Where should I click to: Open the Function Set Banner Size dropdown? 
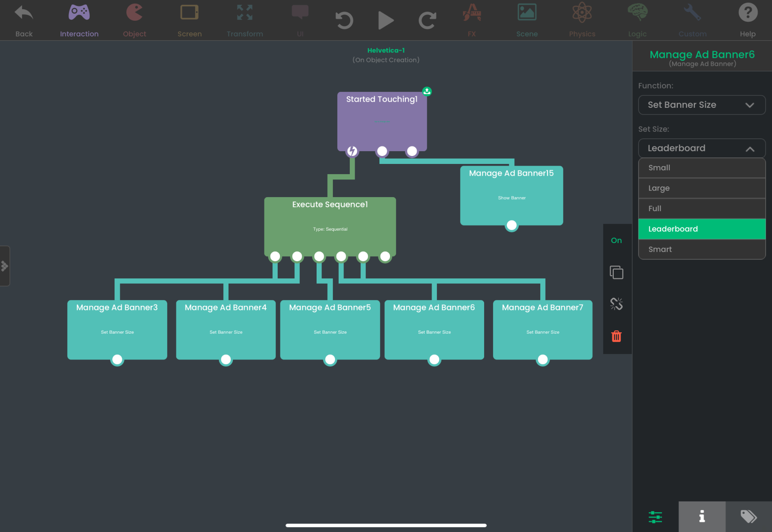(x=702, y=105)
